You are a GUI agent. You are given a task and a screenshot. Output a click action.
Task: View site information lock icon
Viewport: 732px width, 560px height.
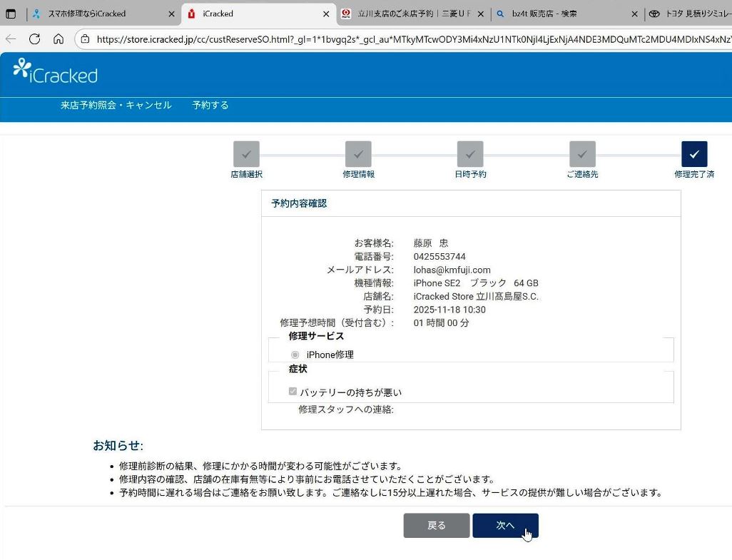pos(85,39)
